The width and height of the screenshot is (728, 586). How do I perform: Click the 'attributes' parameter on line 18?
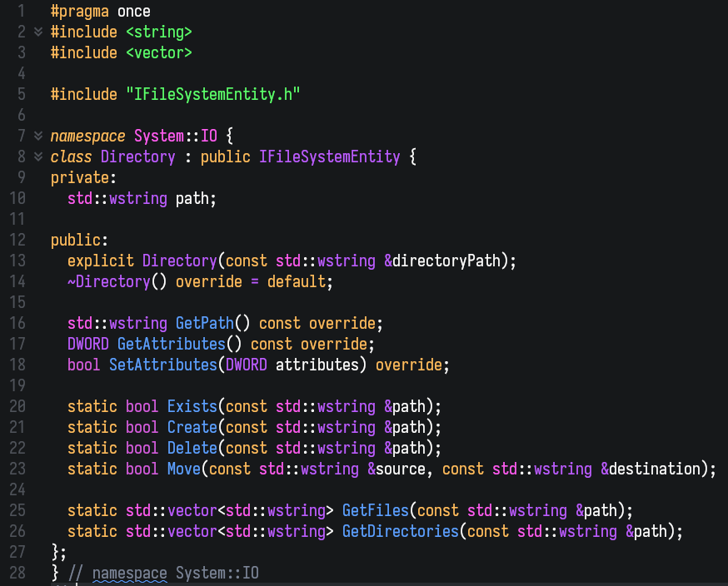(317, 365)
